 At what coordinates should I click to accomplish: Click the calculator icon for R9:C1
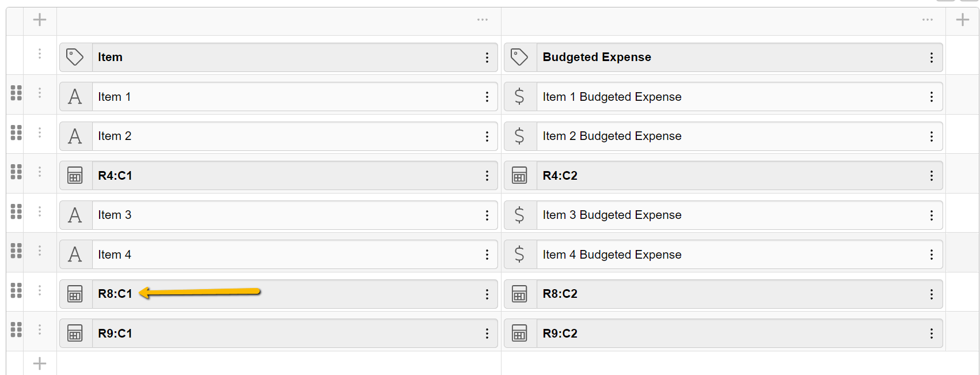[75, 334]
